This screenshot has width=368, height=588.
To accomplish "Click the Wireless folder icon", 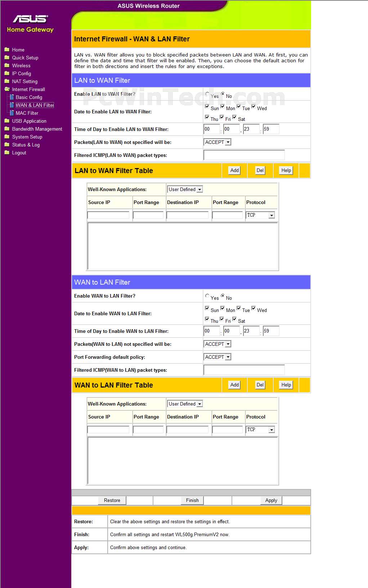I will 7,65.
